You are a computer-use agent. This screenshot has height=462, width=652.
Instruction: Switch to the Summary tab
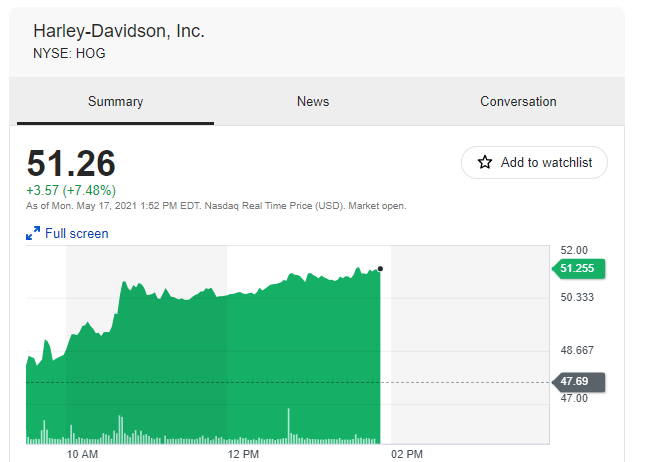tap(116, 101)
